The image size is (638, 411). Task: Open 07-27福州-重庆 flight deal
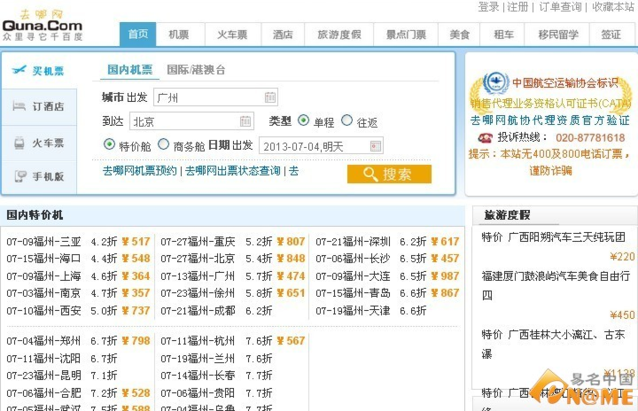[198, 242]
